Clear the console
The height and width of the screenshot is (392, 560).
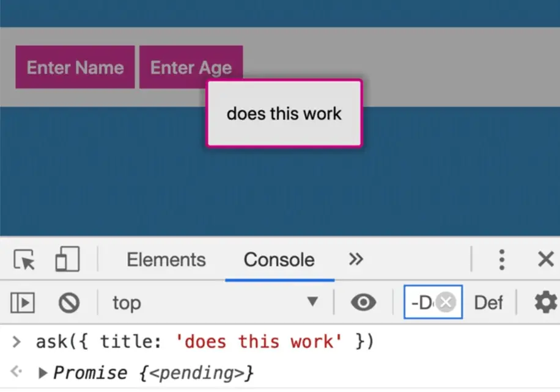point(68,302)
